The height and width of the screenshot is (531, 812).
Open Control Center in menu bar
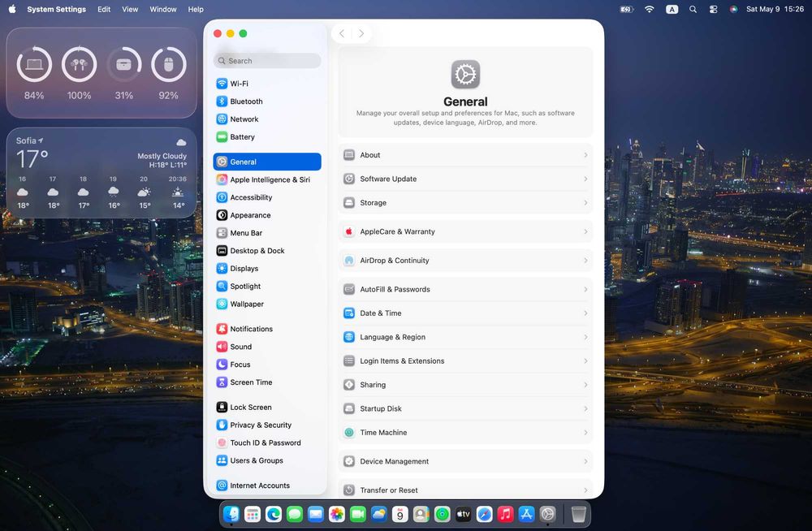tap(713, 9)
